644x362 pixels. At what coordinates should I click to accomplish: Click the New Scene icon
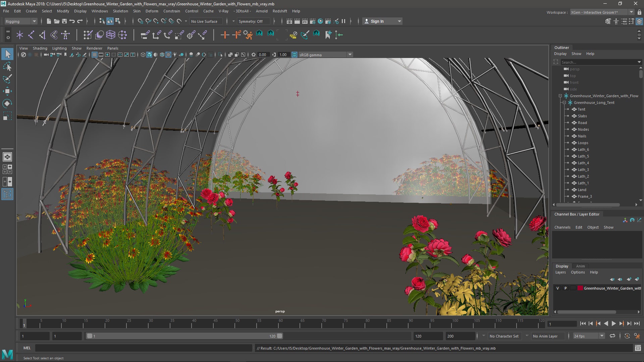[49, 21]
